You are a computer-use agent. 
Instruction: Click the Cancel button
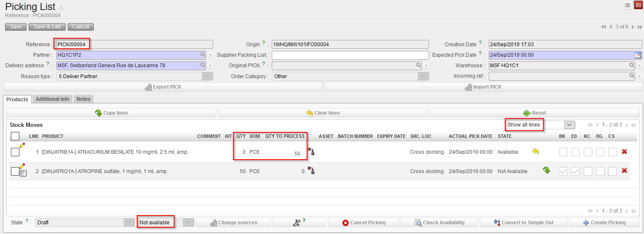pyautogui.click(x=80, y=27)
